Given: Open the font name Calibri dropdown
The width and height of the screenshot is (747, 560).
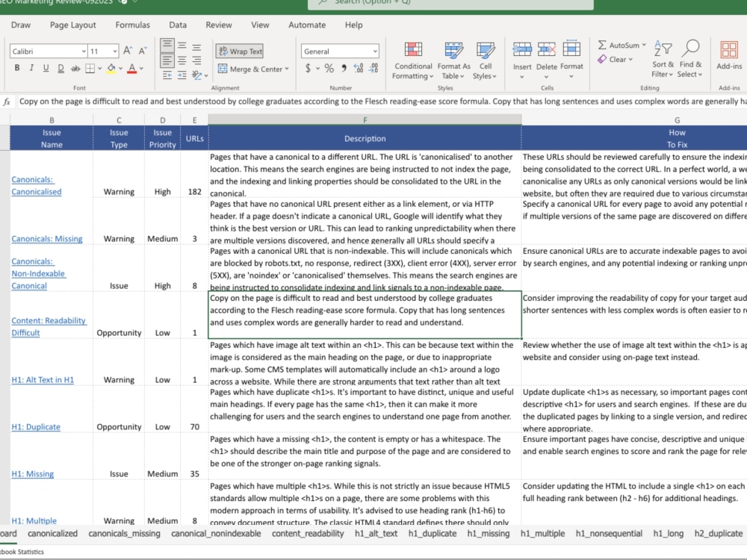Looking at the screenshot, I should pos(84,51).
